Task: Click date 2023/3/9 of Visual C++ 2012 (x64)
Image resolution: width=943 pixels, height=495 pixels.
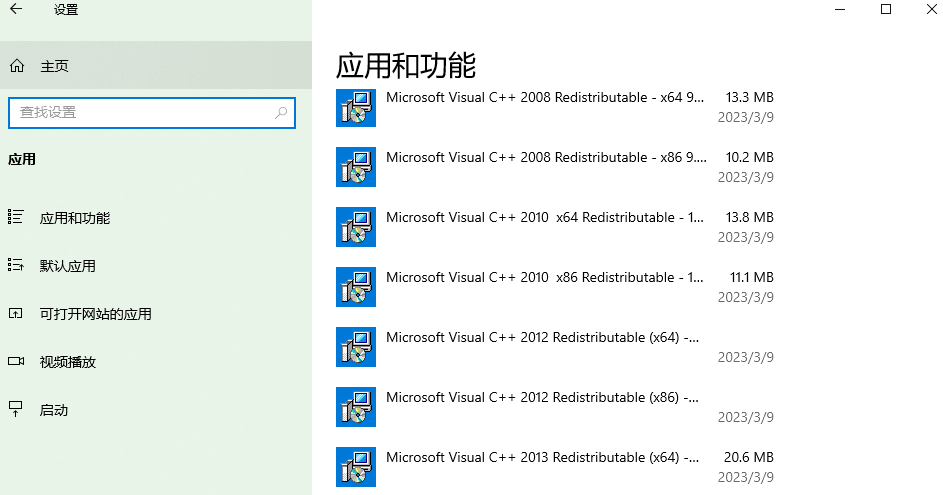Action: pos(746,357)
